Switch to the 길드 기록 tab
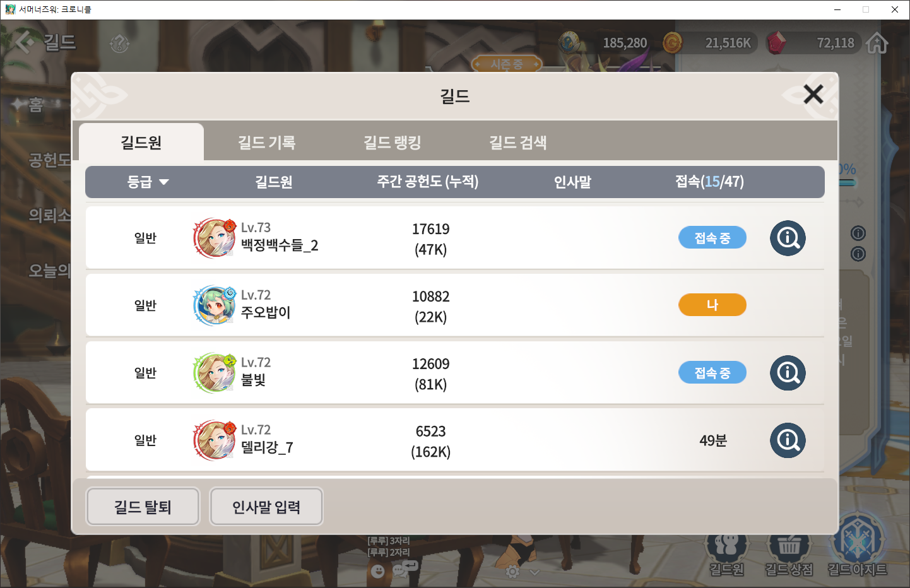This screenshot has width=910, height=588. [x=267, y=143]
